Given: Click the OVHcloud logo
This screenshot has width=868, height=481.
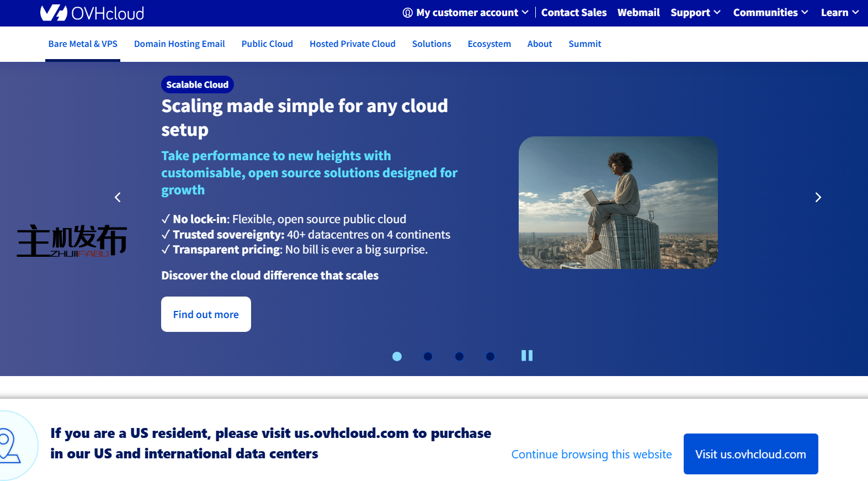Looking at the screenshot, I should 92,13.
